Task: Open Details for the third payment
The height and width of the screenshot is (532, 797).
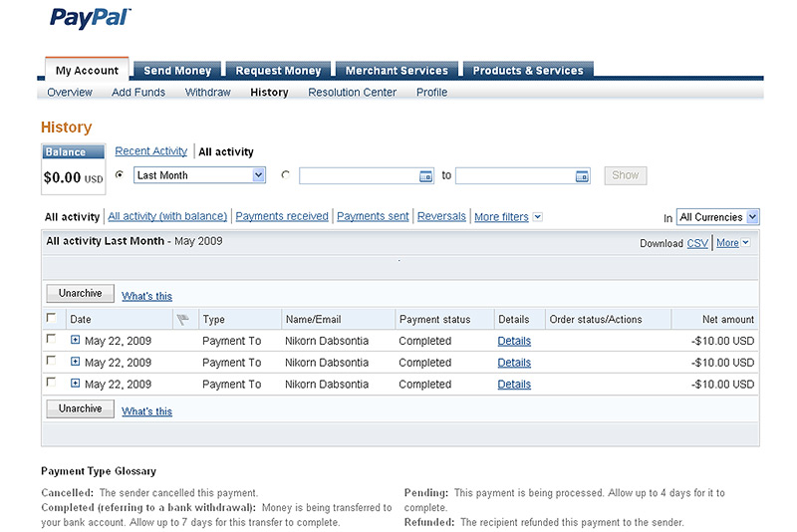Action: [x=514, y=385]
